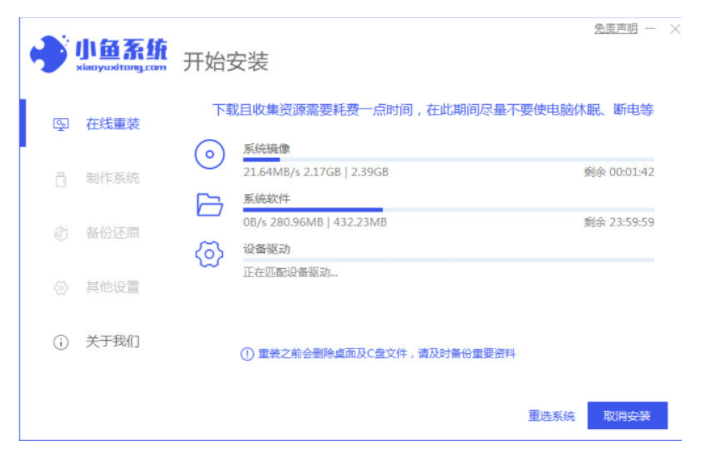
Task: Click the monitor icon beside 在线重装
Action: coord(60,125)
